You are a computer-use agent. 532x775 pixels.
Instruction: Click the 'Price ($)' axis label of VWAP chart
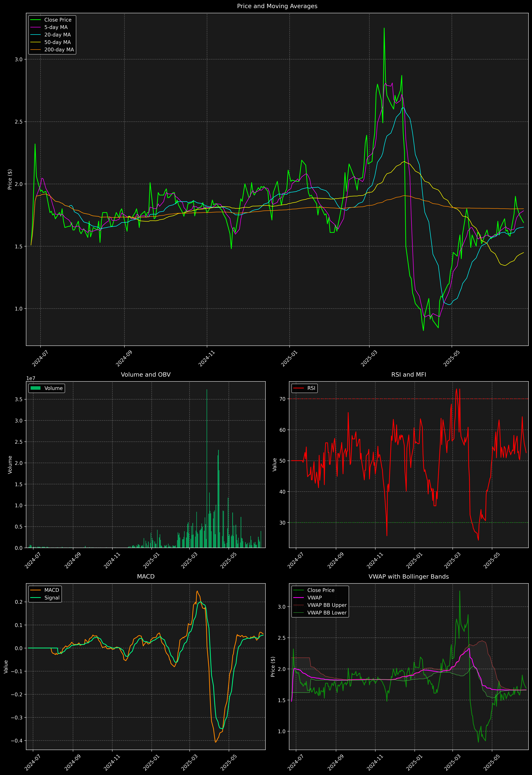pyautogui.click(x=273, y=667)
